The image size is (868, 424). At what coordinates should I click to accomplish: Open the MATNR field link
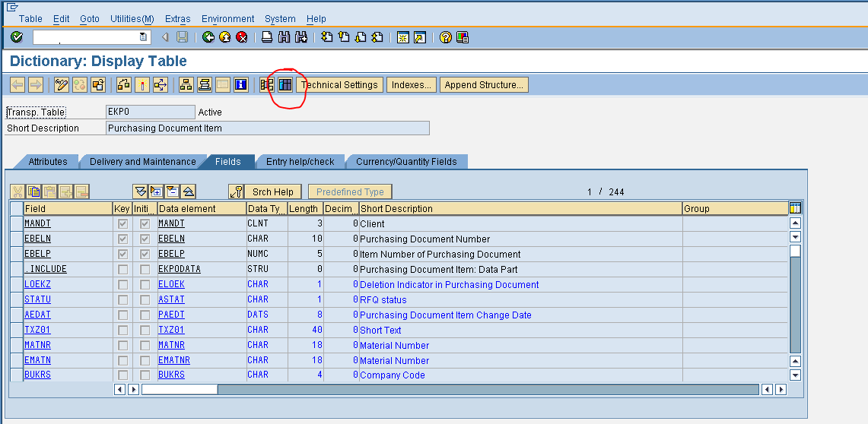point(37,345)
